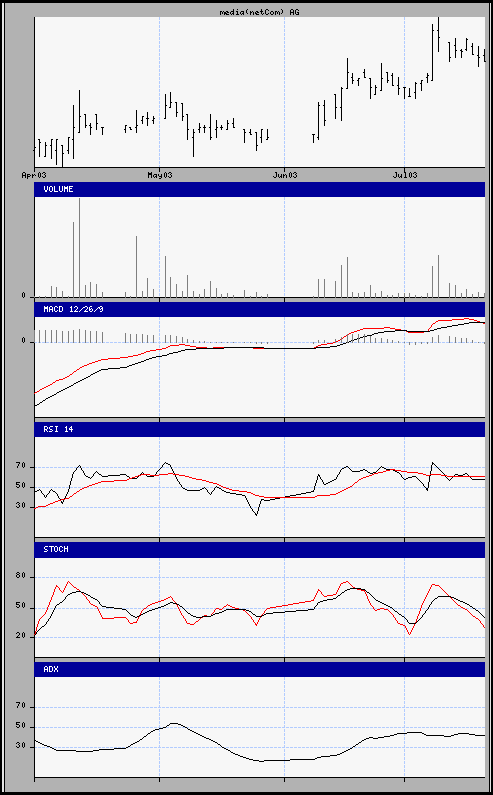Click the VOLUME panel header

260,189
